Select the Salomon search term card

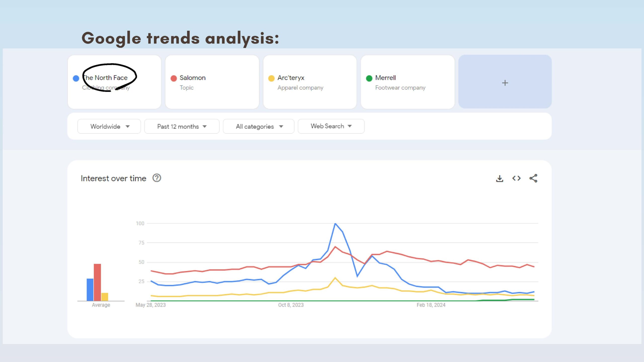pos(212,82)
